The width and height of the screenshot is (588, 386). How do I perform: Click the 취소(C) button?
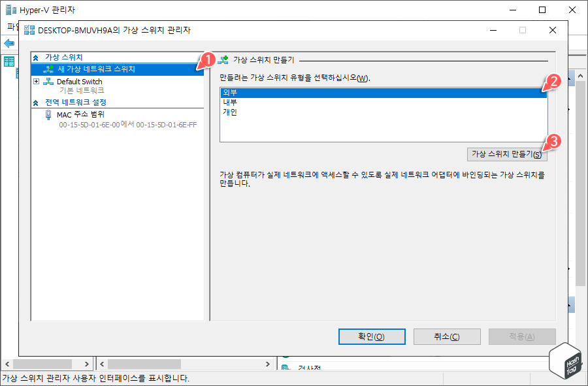[x=447, y=336]
